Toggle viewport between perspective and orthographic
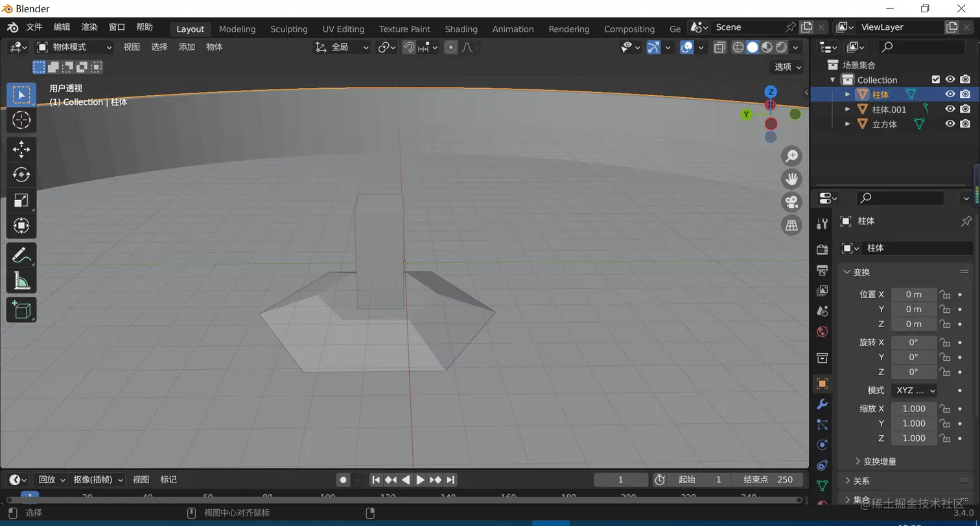Image resolution: width=980 pixels, height=526 pixels. pyautogui.click(x=791, y=225)
